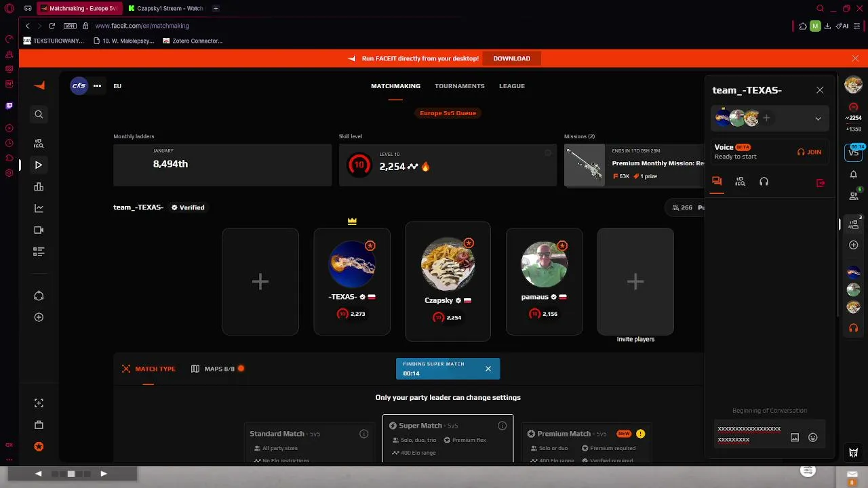Open the Skill level 2,254 card
The width and height of the screenshot is (868, 488).
pyautogui.click(x=448, y=164)
